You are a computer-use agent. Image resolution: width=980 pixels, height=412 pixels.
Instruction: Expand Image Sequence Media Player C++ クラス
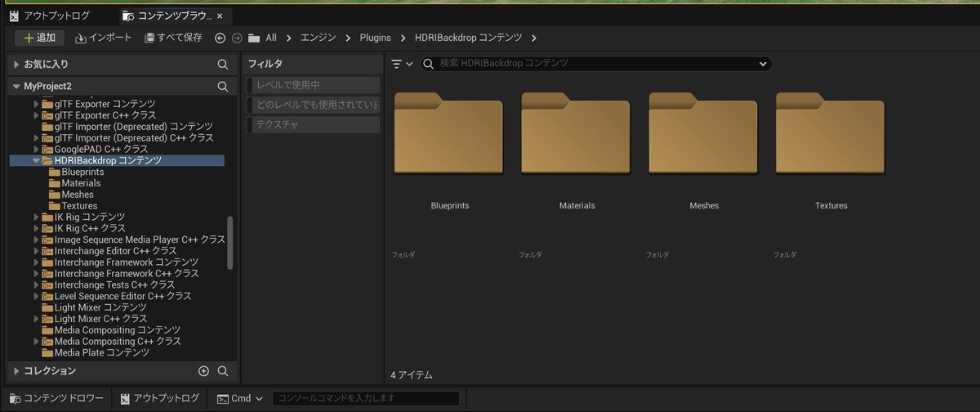(x=36, y=240)
